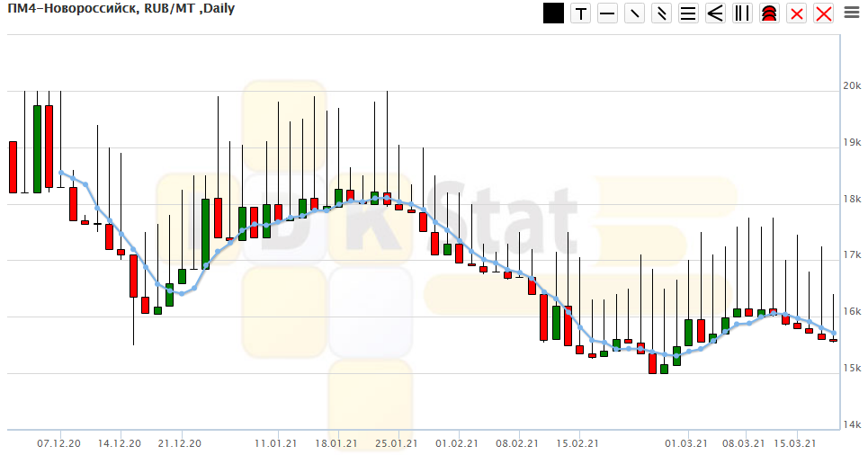Open the black line color picker
This screenshot has width=868, height=455.
pos(553,13)
